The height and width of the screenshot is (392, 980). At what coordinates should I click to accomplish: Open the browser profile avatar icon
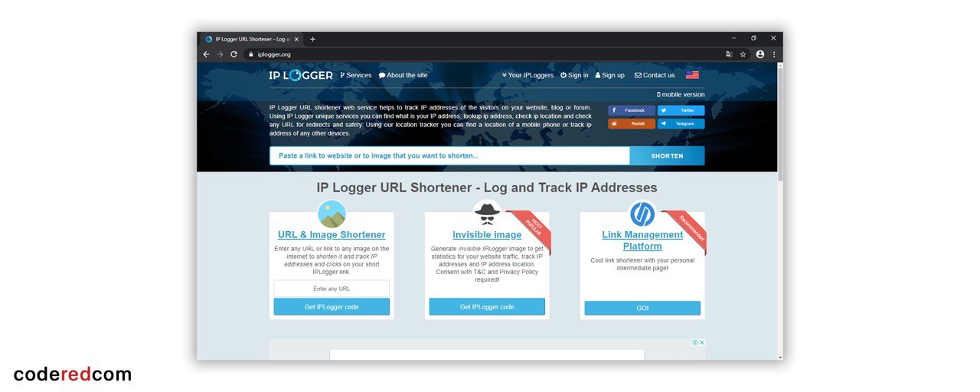pyautogui.click(x=759, y=54)
